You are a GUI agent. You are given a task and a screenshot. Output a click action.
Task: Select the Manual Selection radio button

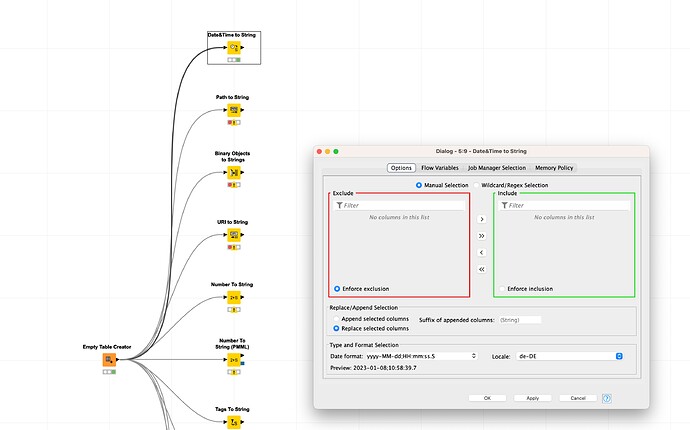419,185
